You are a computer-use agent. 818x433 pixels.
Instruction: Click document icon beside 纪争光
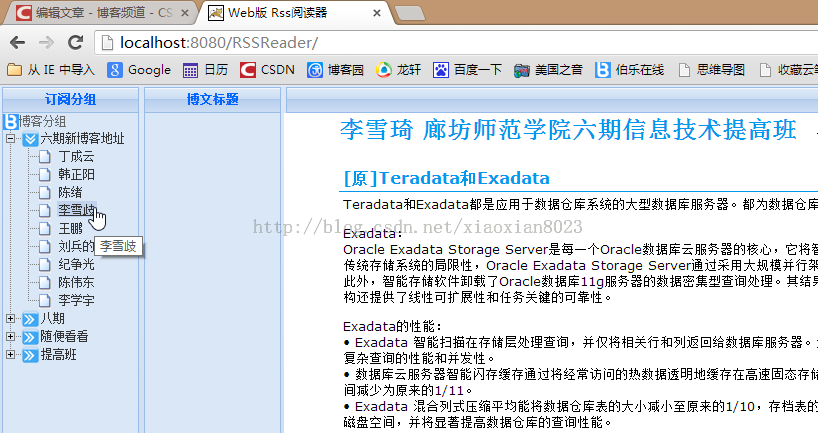(45, 264)
